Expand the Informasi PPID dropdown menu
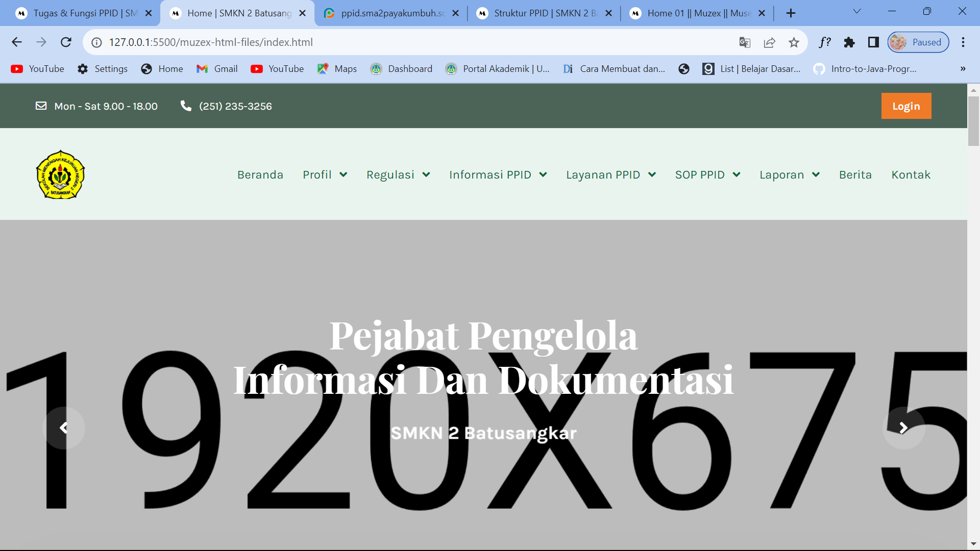Screen dimensions: 980x551 coord(498,174)
